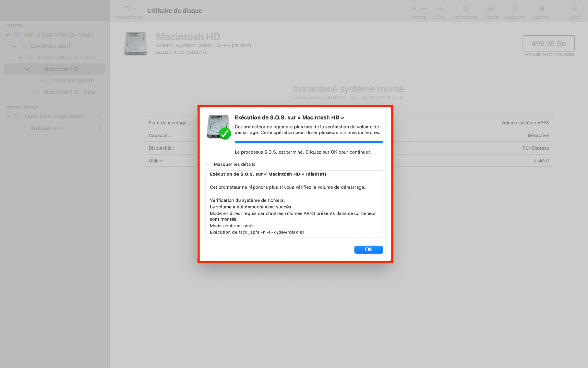
Task: Select APPLE SSD AP0512N Media in the sidebar
Action: pyautogui.click(x=58, y=35)
